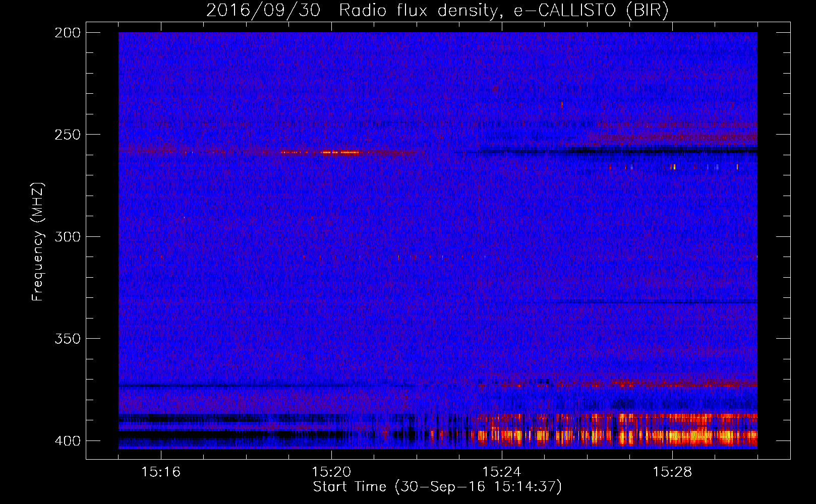Click the 350 frequency tick label

[x=68, y=339]
